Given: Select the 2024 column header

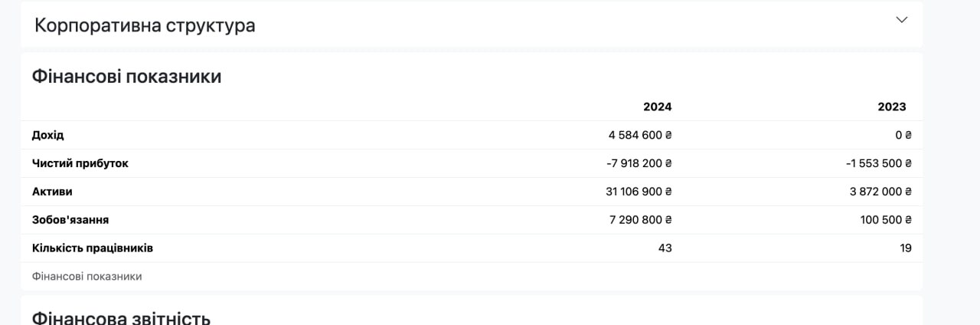Looking at the screenshot, I should (657, 107).
